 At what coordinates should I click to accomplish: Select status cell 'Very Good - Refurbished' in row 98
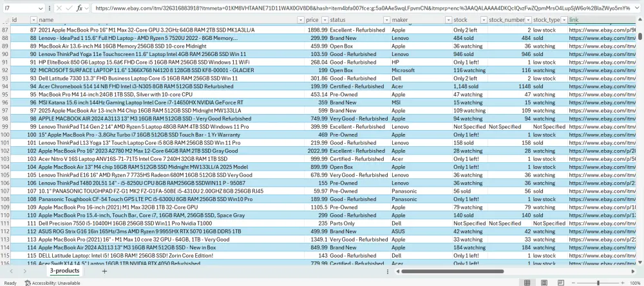[x=359, y=119]
